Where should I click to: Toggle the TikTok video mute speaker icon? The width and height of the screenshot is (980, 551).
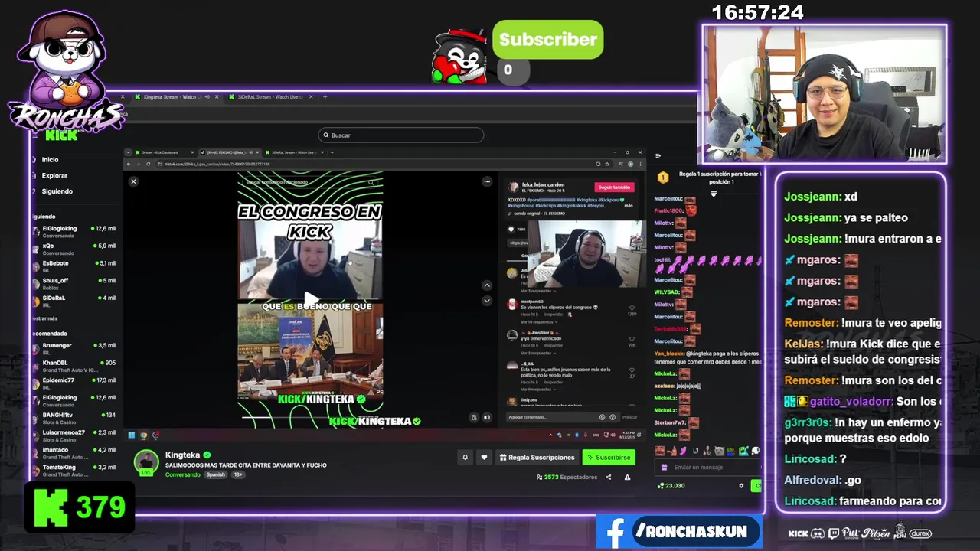tap(486, 417)
